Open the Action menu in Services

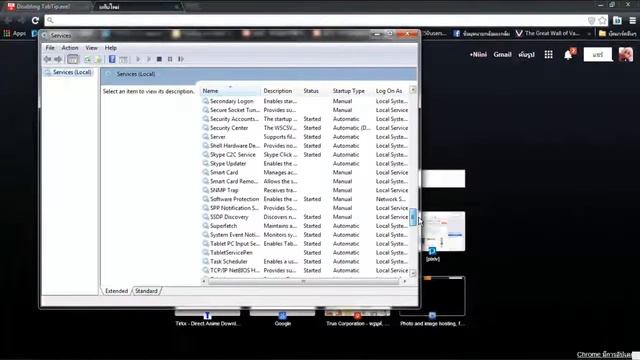pyautogui.click(x=70, y=48)
